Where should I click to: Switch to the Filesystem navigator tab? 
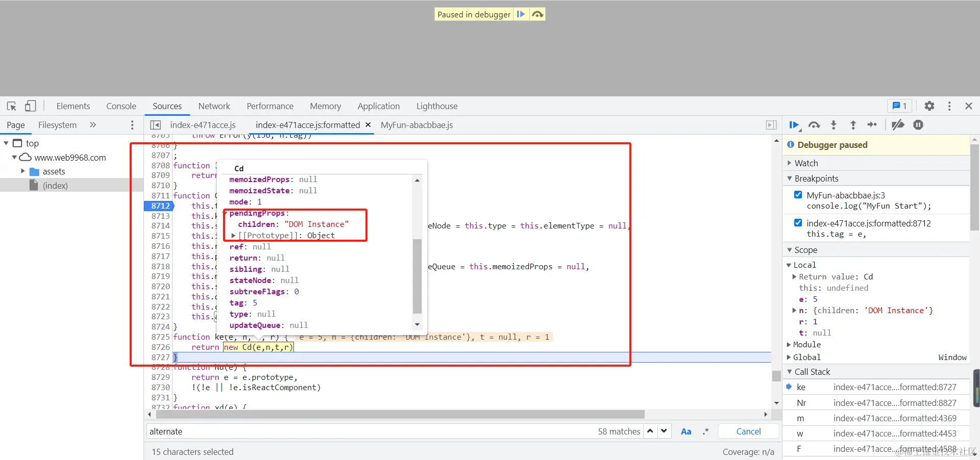point(57,125)
